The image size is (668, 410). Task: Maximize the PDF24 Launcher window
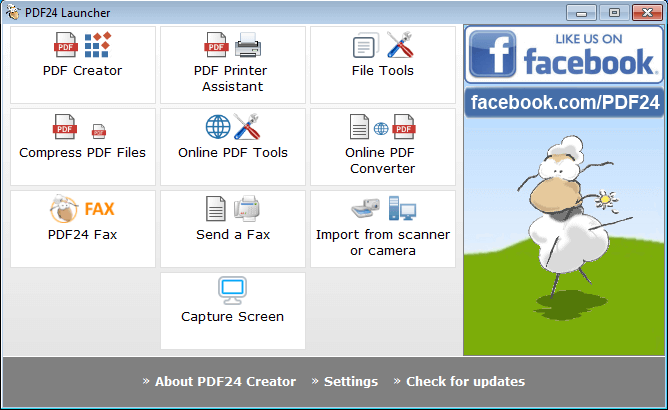point(613,12)
